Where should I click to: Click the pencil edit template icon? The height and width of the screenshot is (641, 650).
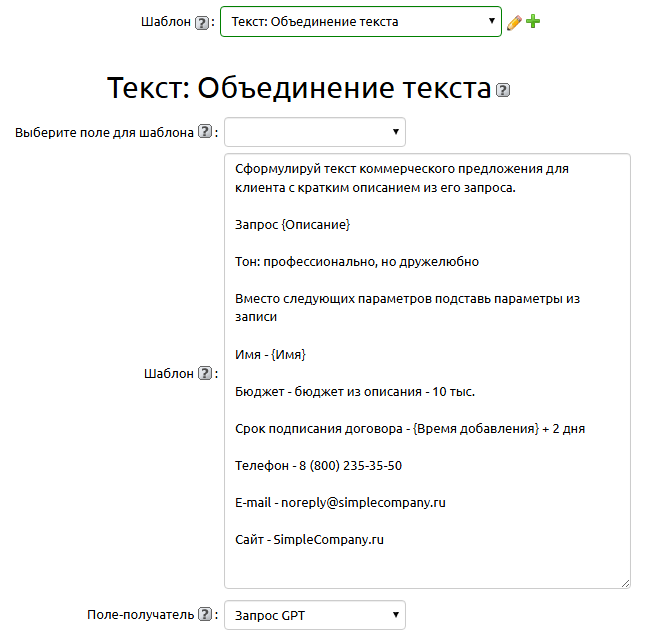pyautogui.click(x=514, y=22)
